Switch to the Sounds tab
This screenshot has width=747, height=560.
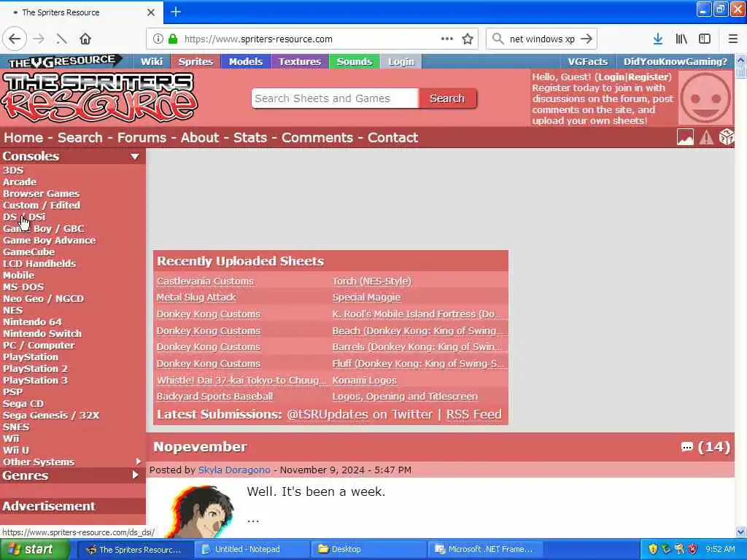pyautogui.click(x=354, y=61)
